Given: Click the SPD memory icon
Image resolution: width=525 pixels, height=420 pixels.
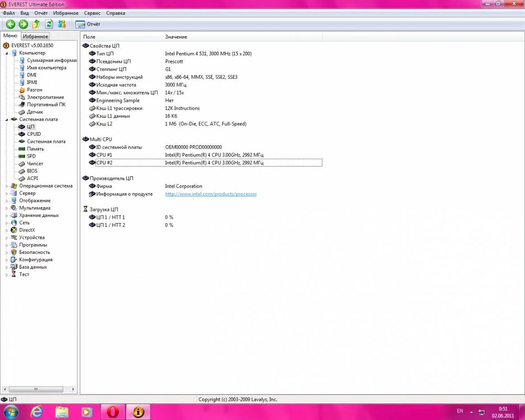Looking at the screenshot, I should [22, 156].
